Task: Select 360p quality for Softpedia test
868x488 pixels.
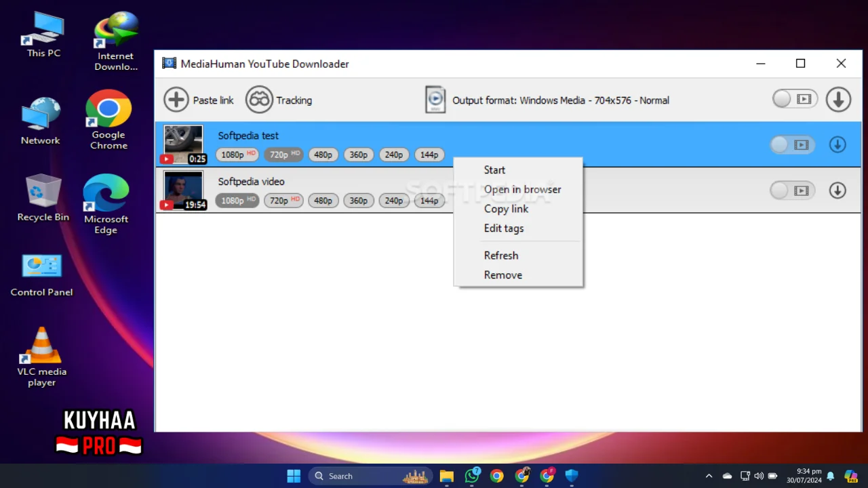Action: click(359, 155)
